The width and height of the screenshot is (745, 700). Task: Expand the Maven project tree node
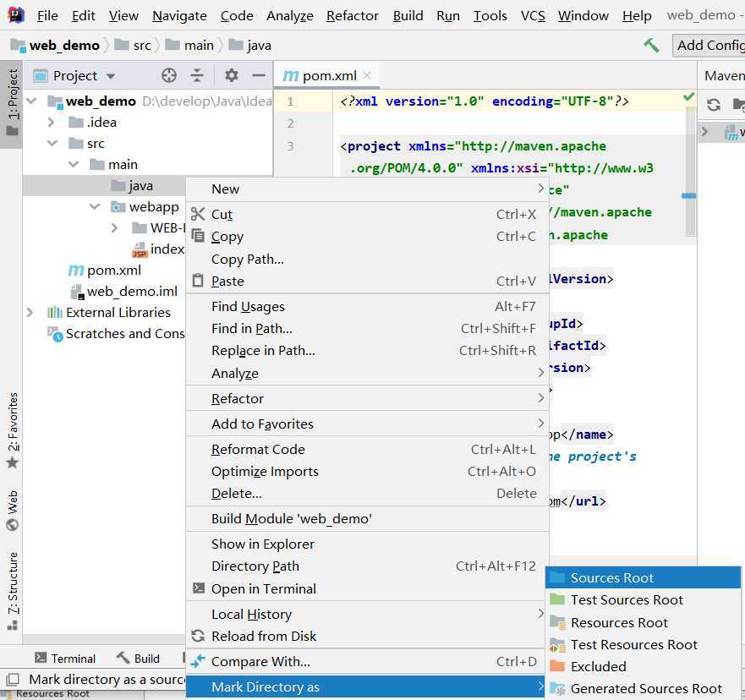704,131
